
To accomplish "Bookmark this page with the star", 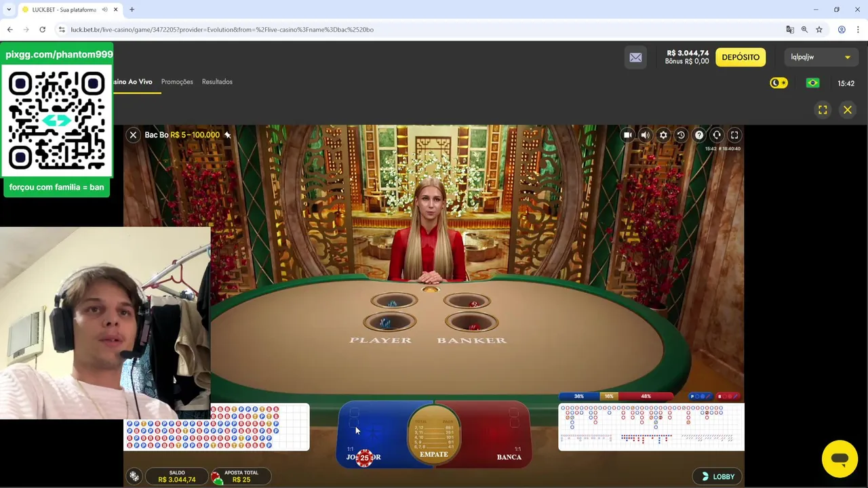I will click(819, 29).
